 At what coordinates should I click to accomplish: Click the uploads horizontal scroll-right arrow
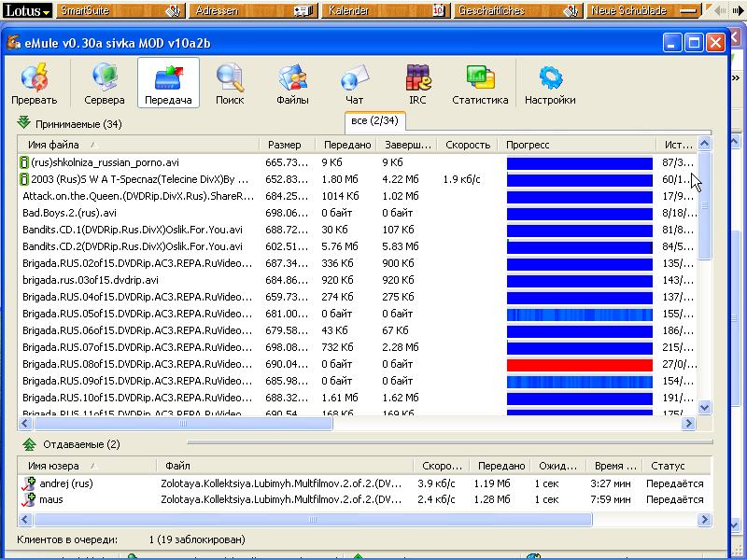[704, 520]
